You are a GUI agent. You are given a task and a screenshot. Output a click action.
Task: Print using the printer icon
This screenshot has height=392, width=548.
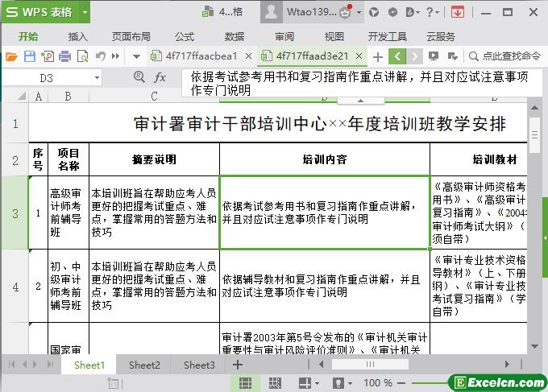(x=65, y=56)
